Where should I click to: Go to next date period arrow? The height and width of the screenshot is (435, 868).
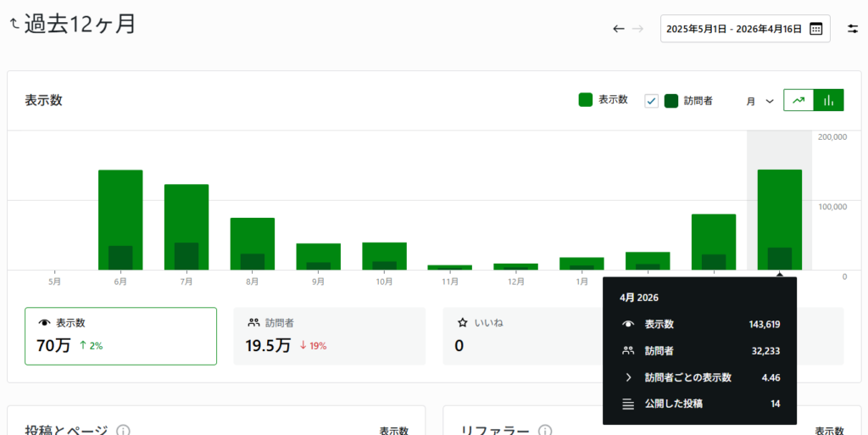638,29
